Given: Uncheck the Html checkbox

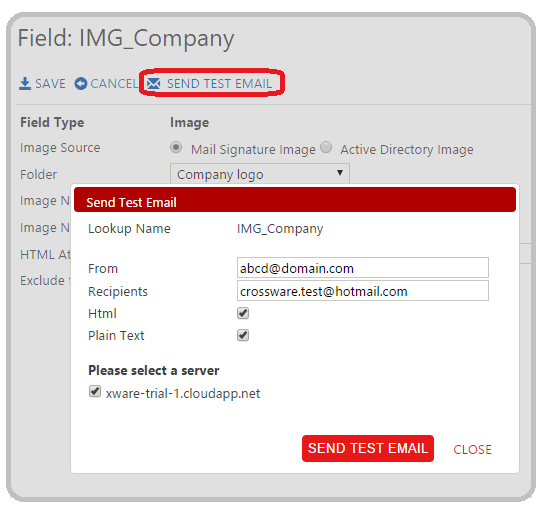Looking at the screenshot, I should click(243, 313).
